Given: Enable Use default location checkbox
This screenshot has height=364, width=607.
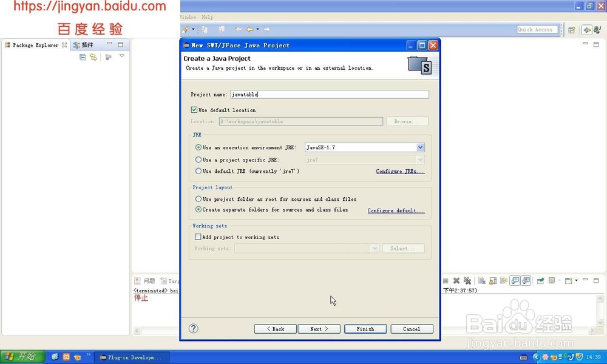Looking at the screenshot, I should [x=195, y=110].
